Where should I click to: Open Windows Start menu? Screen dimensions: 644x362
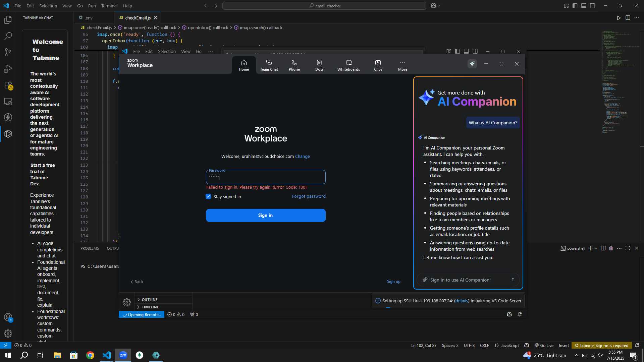click(8, 355)
